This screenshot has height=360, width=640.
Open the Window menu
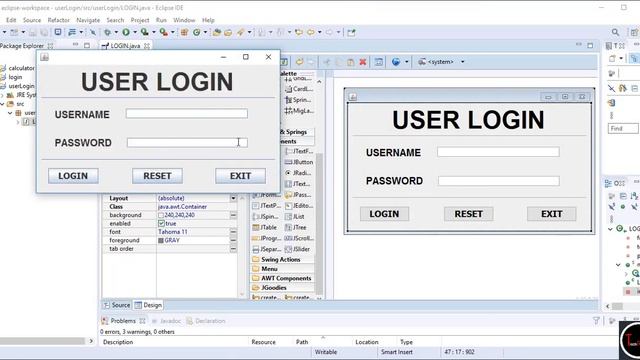click(x=184, y=20)
